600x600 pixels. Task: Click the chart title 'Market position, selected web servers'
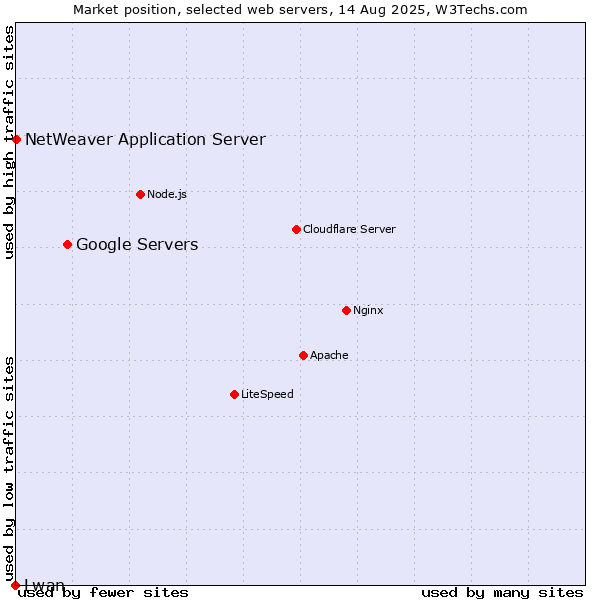tap(201, 10)
